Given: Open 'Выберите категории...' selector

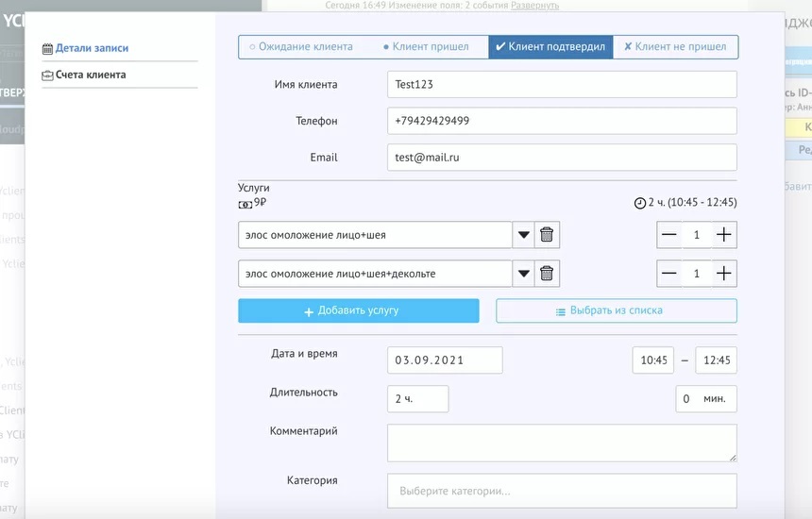Looking at the screenshot, I should tap(562, 491).
